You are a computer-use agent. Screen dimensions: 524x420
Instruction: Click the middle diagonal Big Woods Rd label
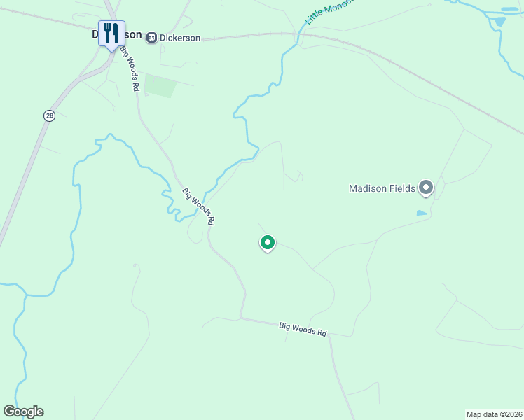tap(198, 206)
